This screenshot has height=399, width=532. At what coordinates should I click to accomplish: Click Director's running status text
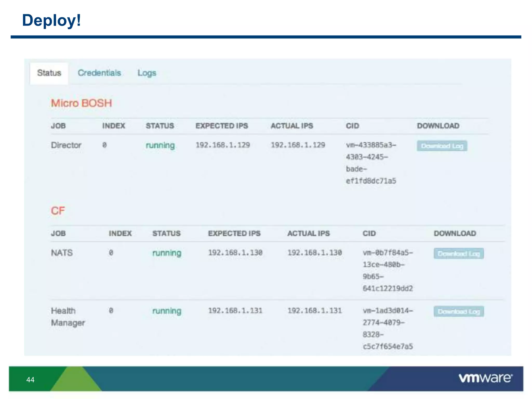[160, 145]
